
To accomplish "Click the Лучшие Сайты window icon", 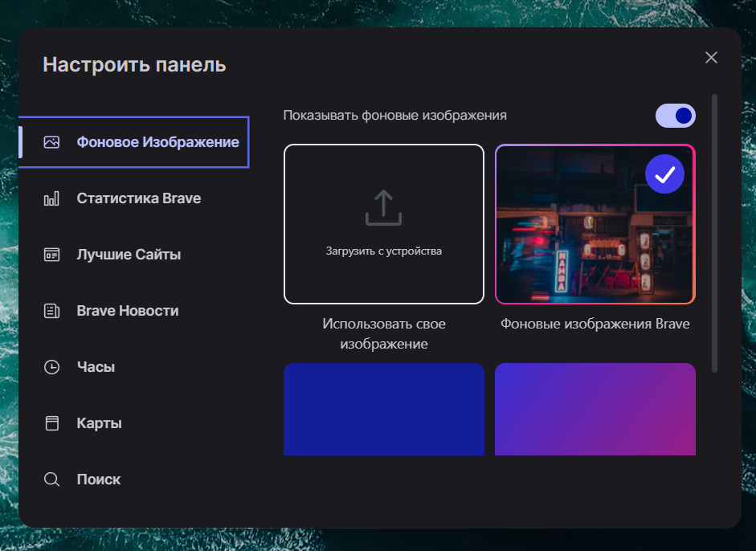I will pos(51,255).
